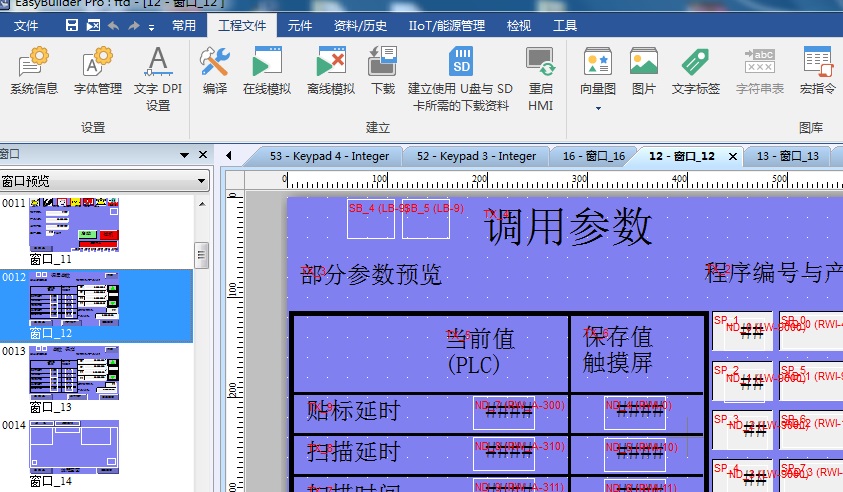Click 重启 HMI restart icon

click(540, 78)
